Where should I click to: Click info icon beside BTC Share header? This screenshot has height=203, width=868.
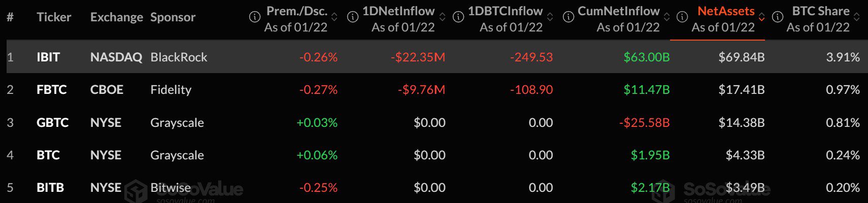click(x=777, y=17)
